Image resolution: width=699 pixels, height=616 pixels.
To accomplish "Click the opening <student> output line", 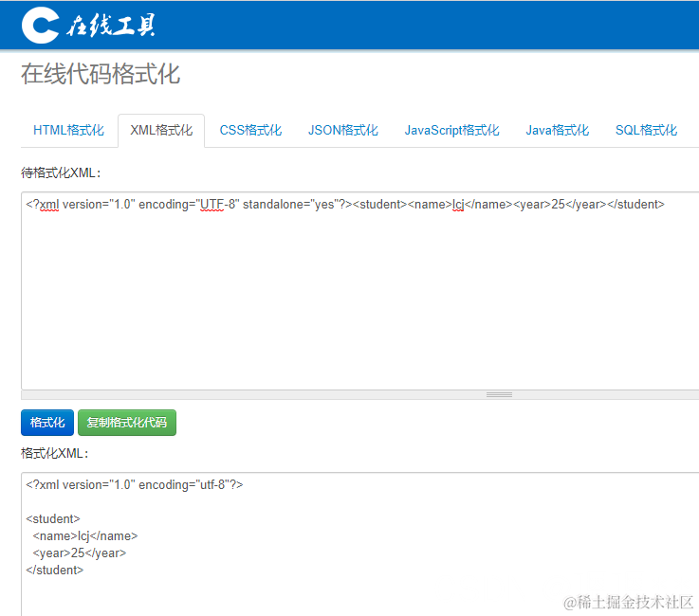I will 53,519.
